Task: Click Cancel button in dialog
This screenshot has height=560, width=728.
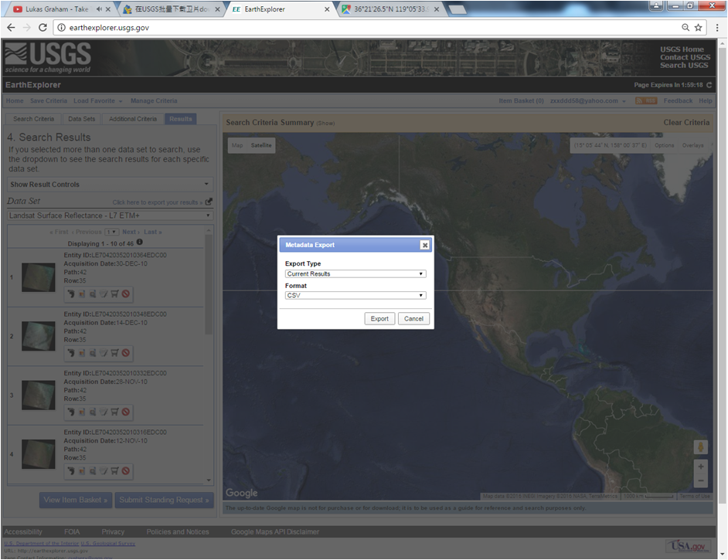Action: click(x=413, y=319)
